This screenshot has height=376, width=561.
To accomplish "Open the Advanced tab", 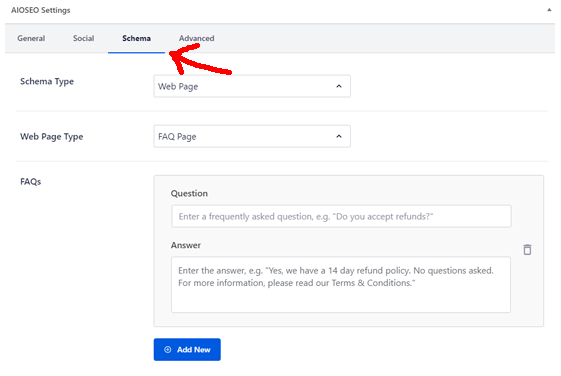I will [196, 38].
